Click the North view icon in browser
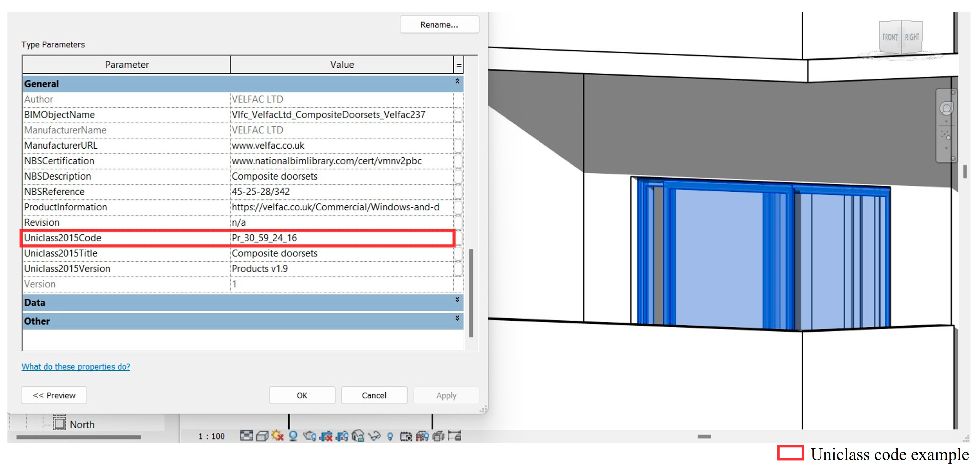Screen dimensions: 980x475 click(x=59, y=423)
